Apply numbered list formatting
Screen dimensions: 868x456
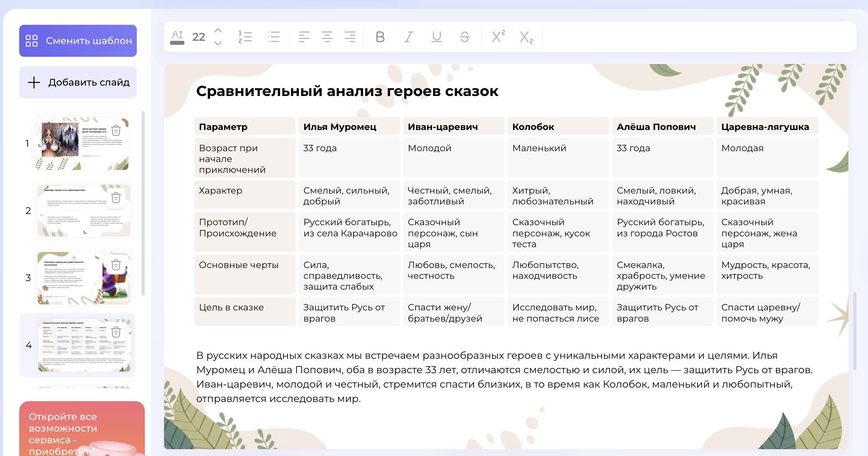point(245,37)
